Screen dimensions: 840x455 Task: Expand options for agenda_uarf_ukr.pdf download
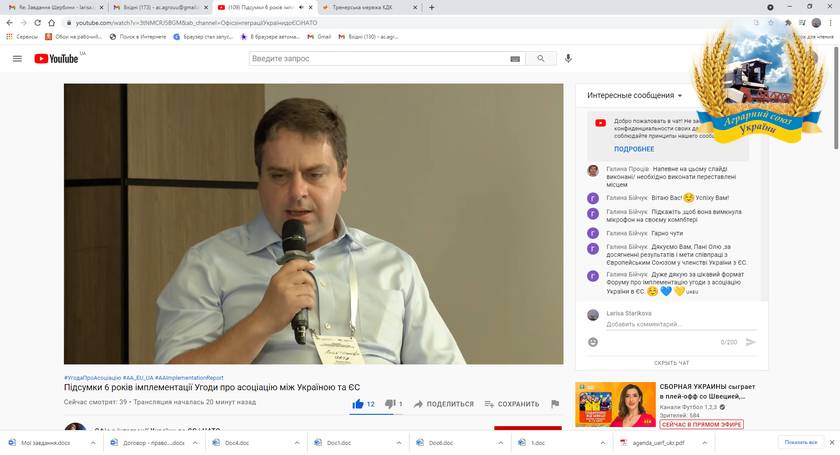(x=704, y=443)
